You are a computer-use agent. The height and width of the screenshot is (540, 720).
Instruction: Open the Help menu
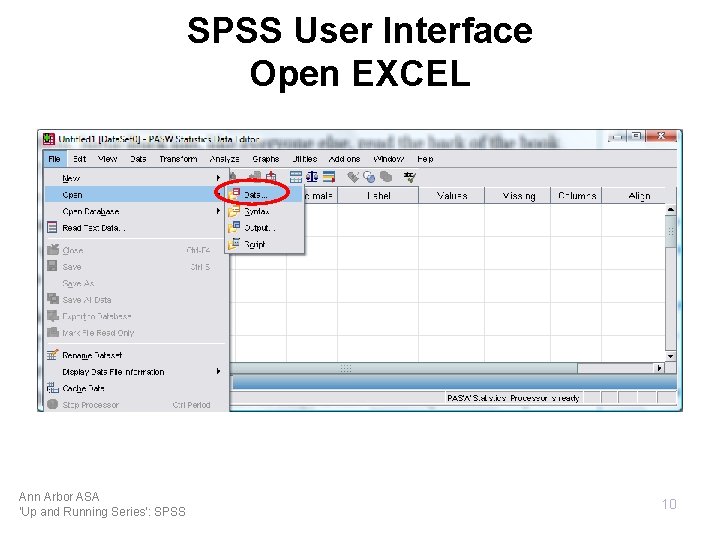[425, 159]
